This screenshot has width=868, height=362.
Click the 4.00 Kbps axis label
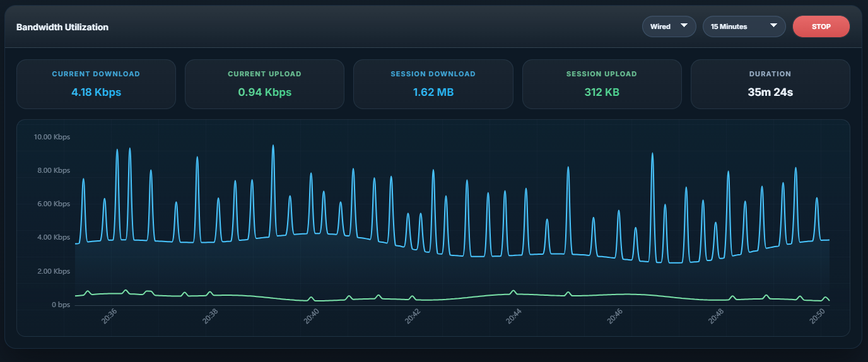click(54, 237)
